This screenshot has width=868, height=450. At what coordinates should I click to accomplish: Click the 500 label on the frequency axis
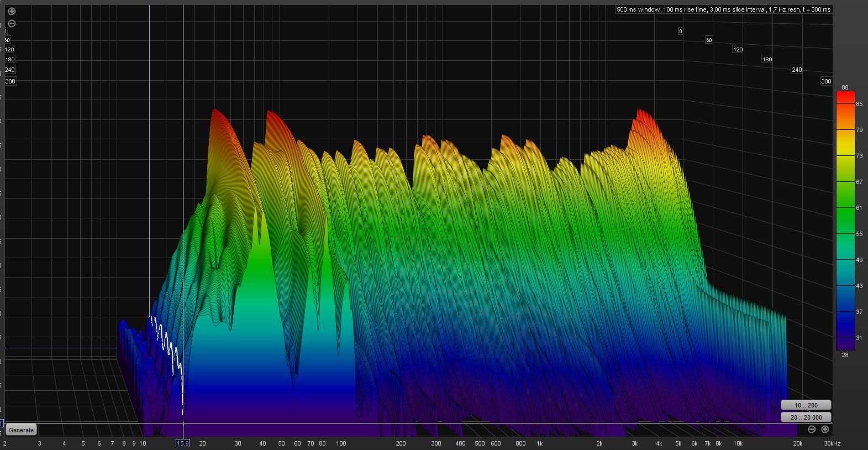(x=480, y=443)
